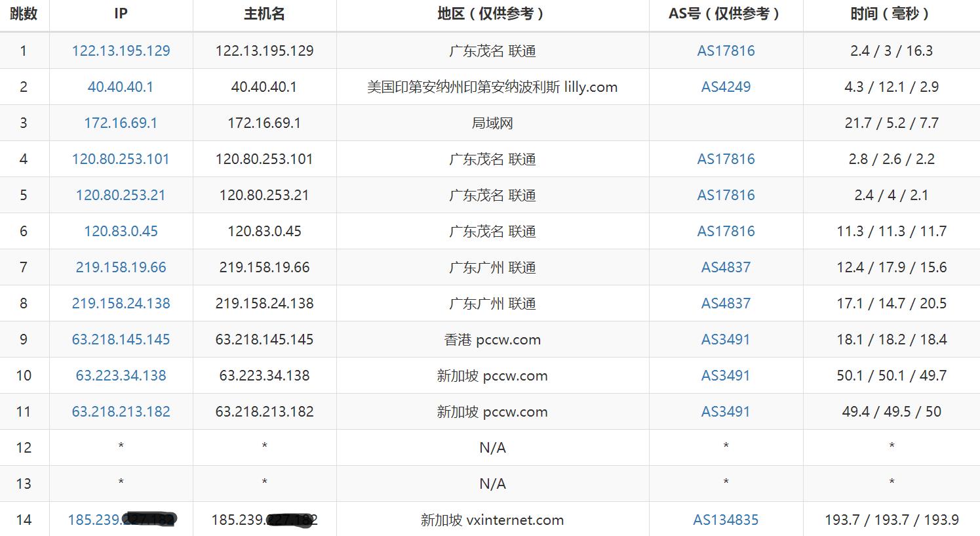Select hostname cell 122.13.195.129

[x=264, y=51]
